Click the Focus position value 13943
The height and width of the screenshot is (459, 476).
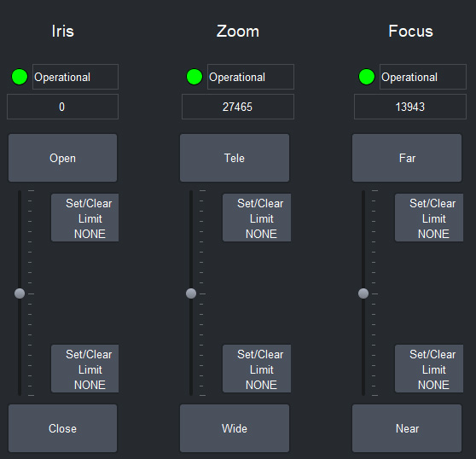tap(410, 107)
